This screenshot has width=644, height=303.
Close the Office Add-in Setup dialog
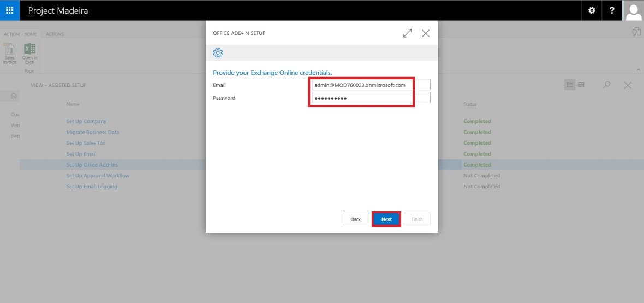point(426,33)
